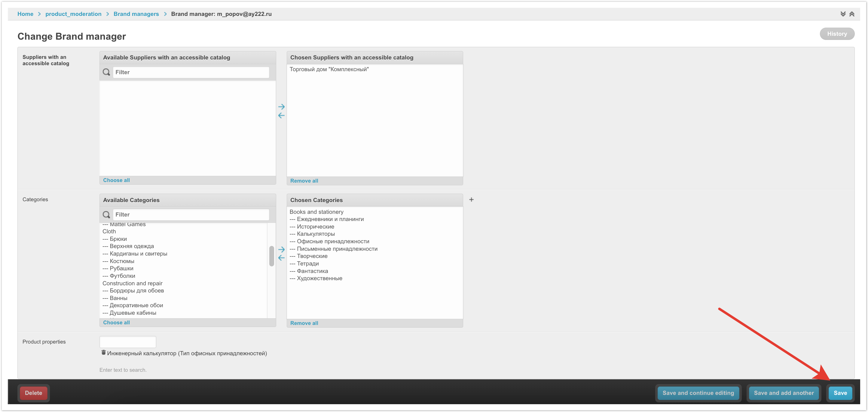Open the History button
Viewport: 868px width, 412px height.
click(837, 34)
